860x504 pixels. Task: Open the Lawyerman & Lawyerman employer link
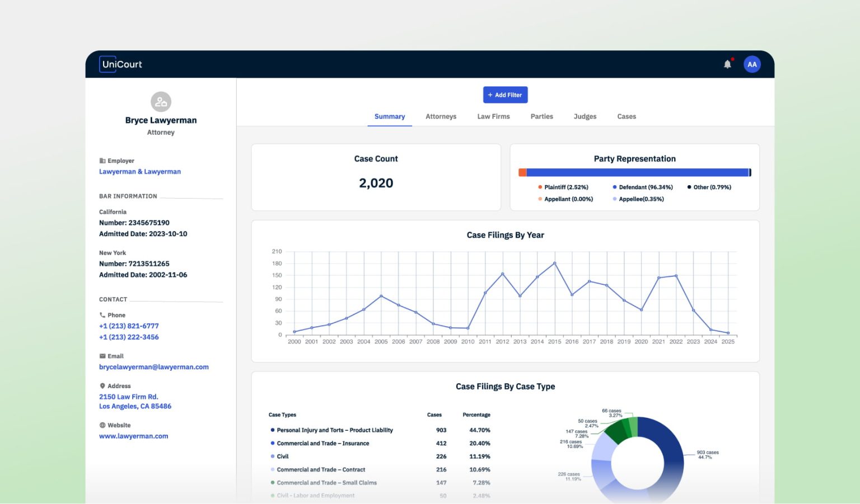click(139, 171)
